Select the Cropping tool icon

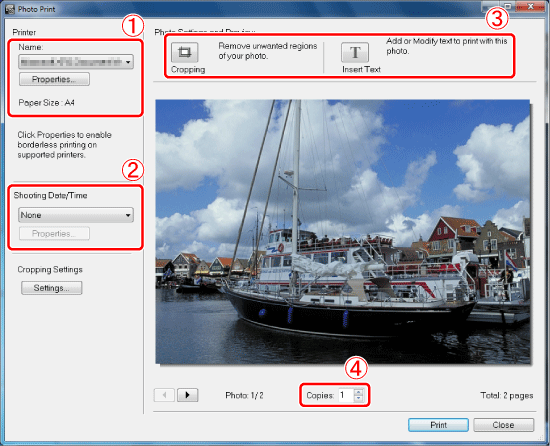click(x=185, y=52)
